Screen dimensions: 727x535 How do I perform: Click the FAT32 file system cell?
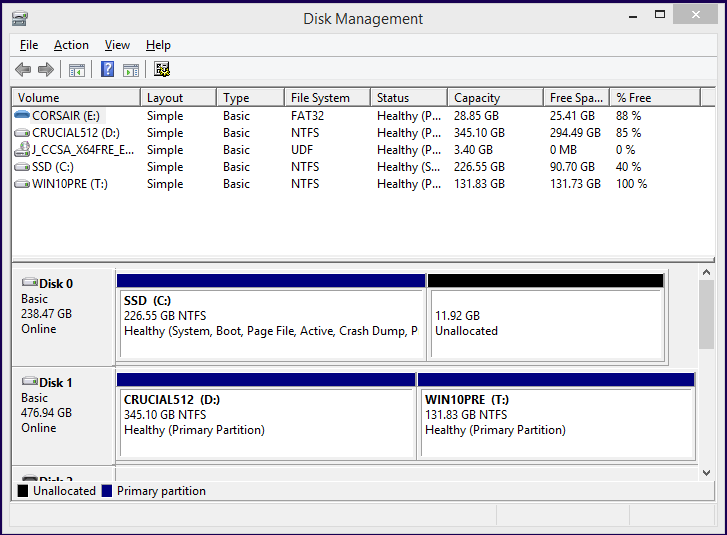coord(307,116)
